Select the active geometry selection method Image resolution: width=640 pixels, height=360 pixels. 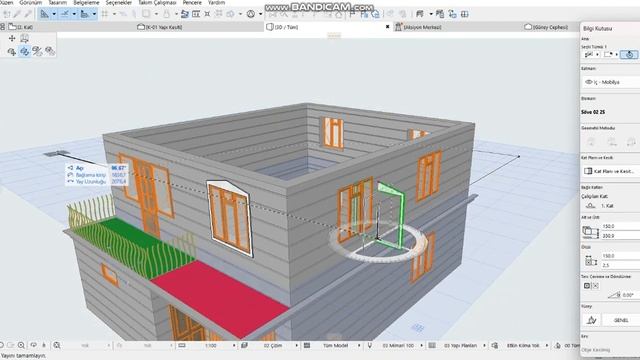[x=629, y=54]
